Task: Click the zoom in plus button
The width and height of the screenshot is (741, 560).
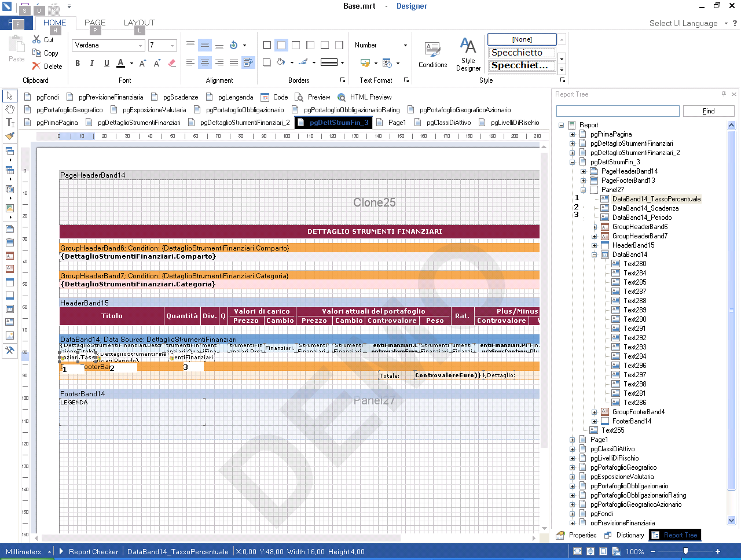Action: click(717, 551)
